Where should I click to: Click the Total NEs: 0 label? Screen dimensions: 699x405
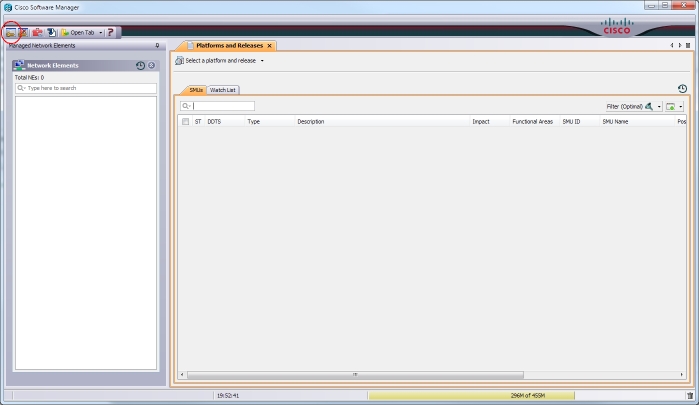point(29,78)
